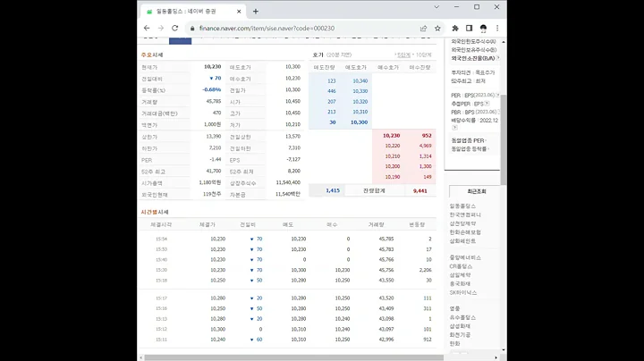Open Chrome three-dot menu
This screenshot has height=361, width=644.
click(497, 28)
